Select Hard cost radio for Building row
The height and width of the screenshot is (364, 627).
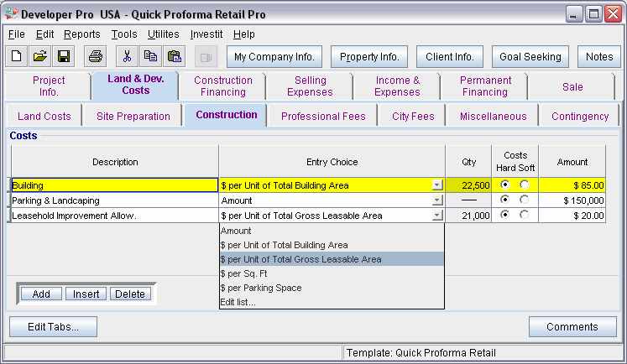coord(505,185)
